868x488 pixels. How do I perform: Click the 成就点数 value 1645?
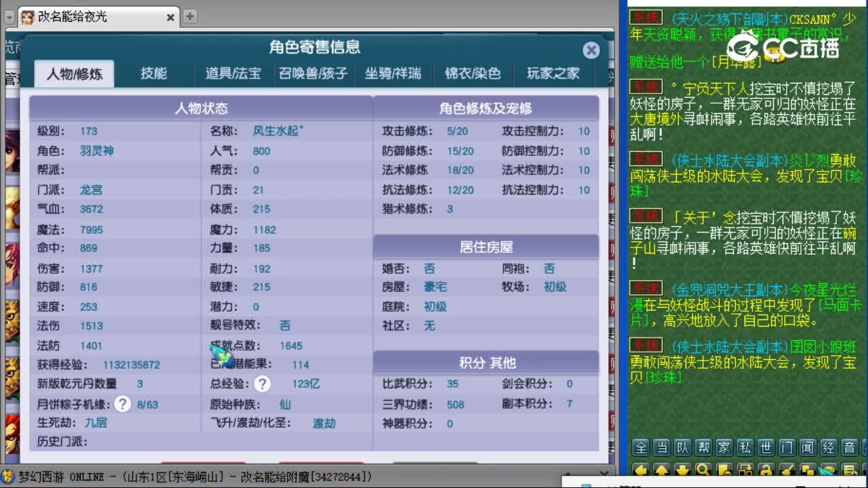pos(291,346)
